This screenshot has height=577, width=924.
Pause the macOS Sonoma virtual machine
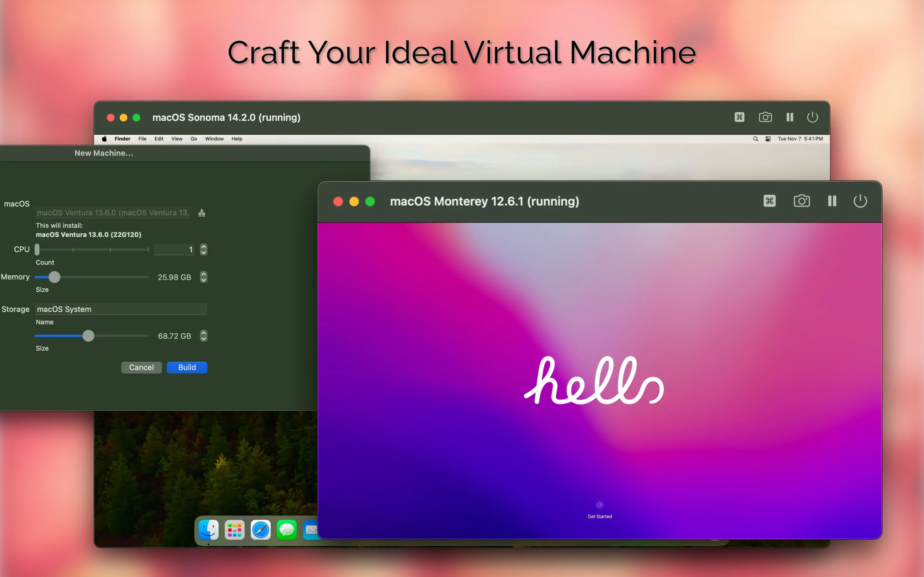(790, 117)
